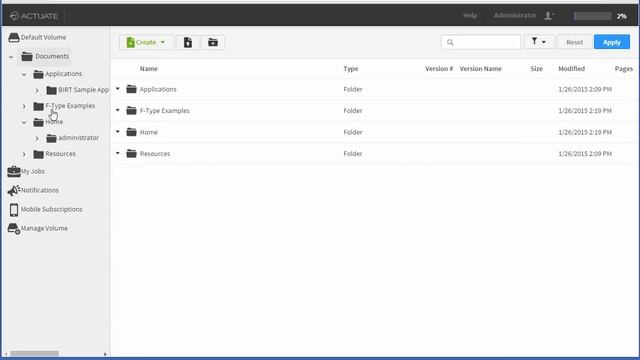Sort by Size column header
Screen dimensions: 640x360
coord(536,69)
